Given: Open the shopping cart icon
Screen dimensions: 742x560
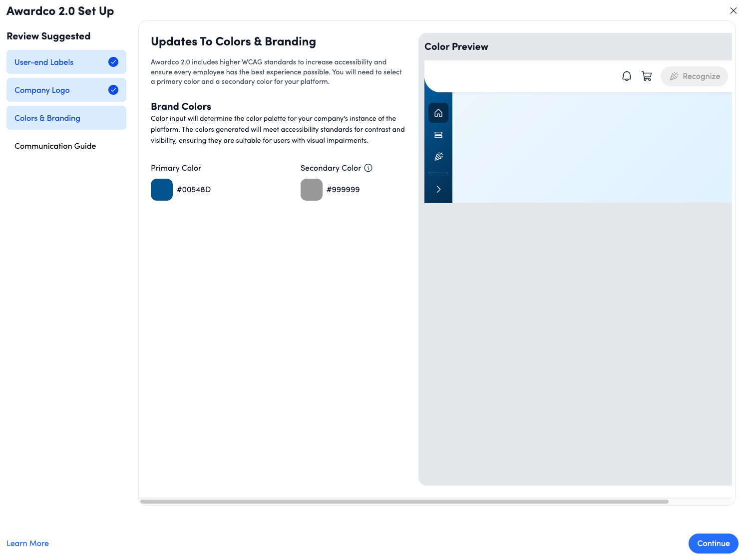Looking at the screenshot, I should tap(647, 76).
